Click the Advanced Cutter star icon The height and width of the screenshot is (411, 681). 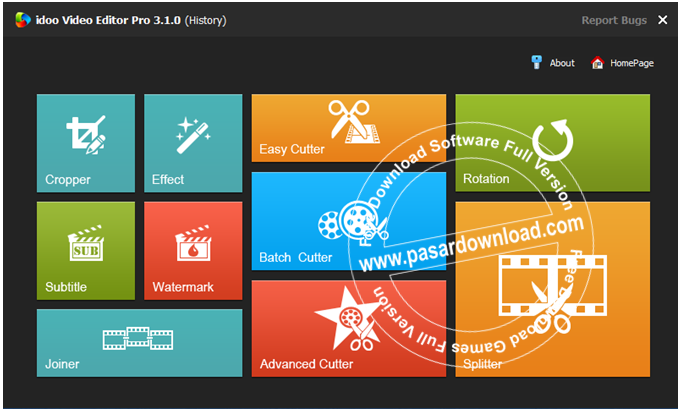point(347,318)
